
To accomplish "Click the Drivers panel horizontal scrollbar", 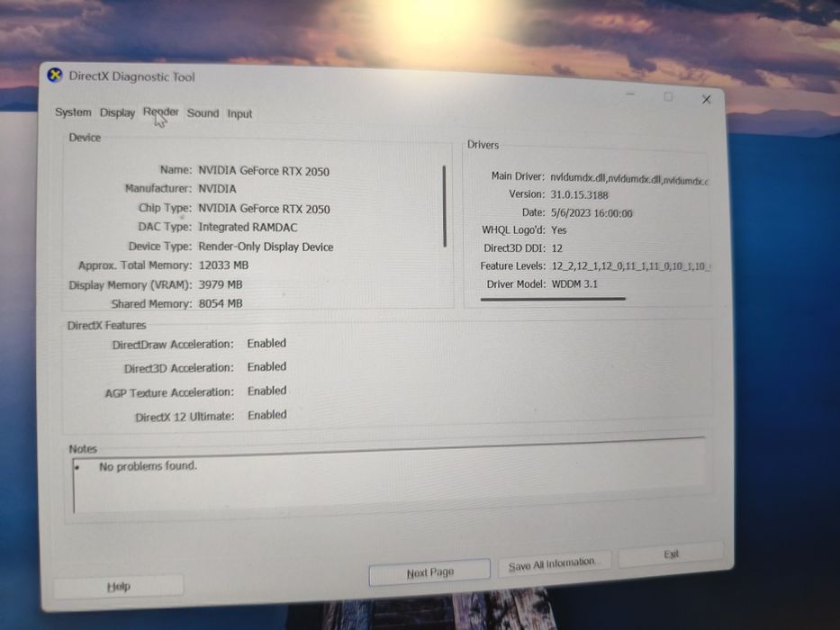I will (553, 299).
